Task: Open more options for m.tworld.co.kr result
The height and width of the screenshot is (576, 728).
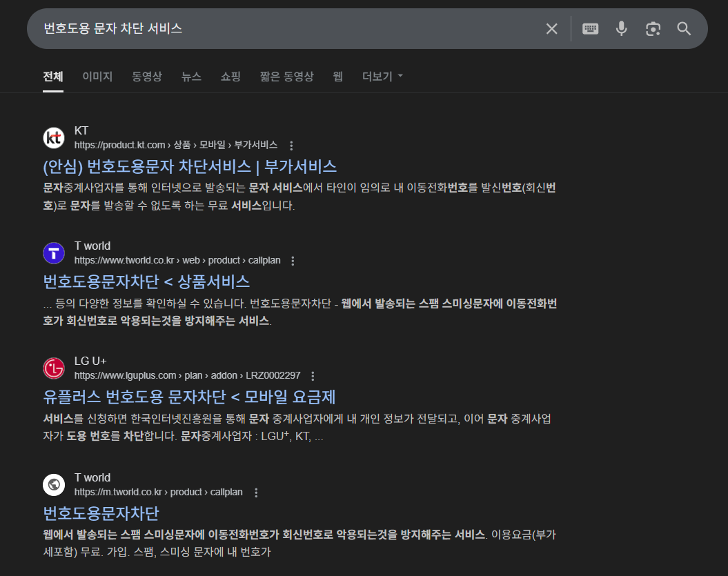Action: [x=256, y=493]
